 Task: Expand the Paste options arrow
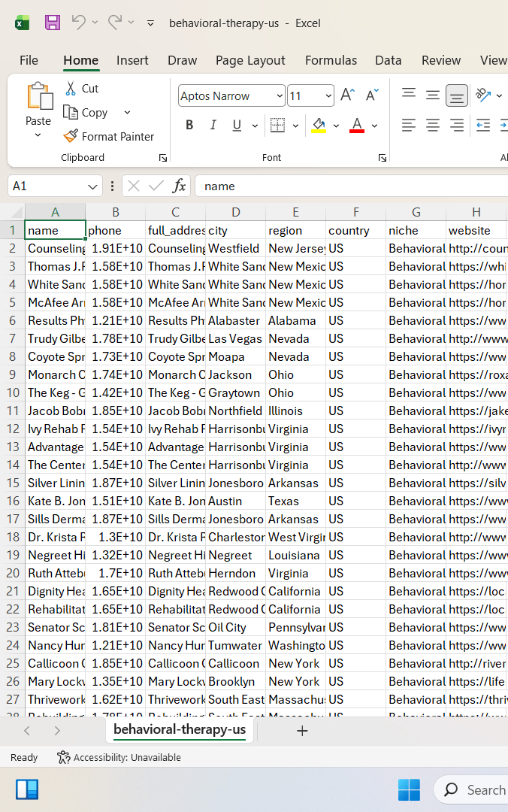point(38,135)
